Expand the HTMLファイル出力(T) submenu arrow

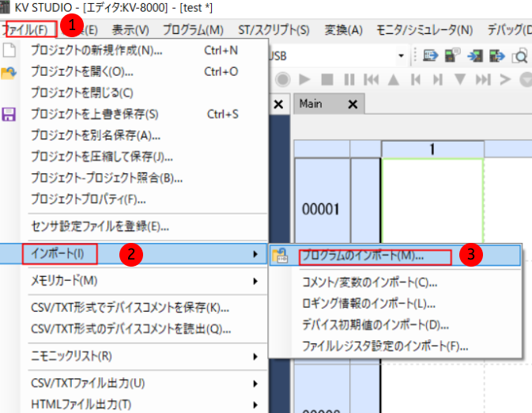coord(255,405)
